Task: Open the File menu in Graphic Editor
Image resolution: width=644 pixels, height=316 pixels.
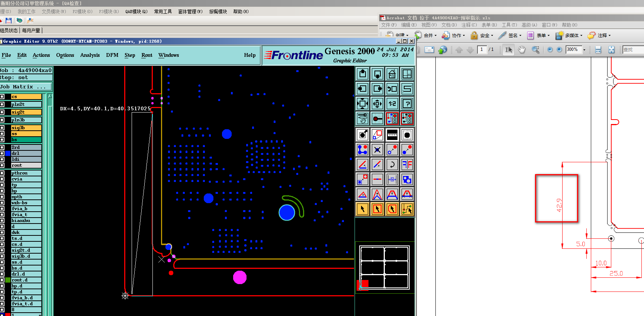Action: pyautogui.click(x=6, y=55)
